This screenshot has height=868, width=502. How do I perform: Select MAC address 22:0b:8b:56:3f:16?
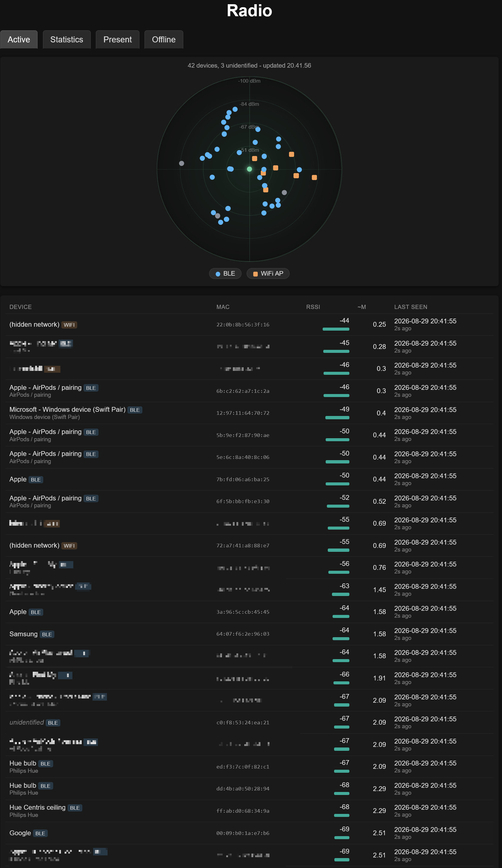[243, 325]
